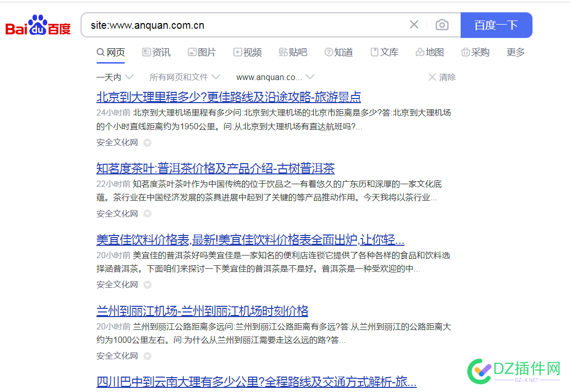Screen dimensions: 570x392
Task: Go to the 文库 tab
Action: coord(384,52)
